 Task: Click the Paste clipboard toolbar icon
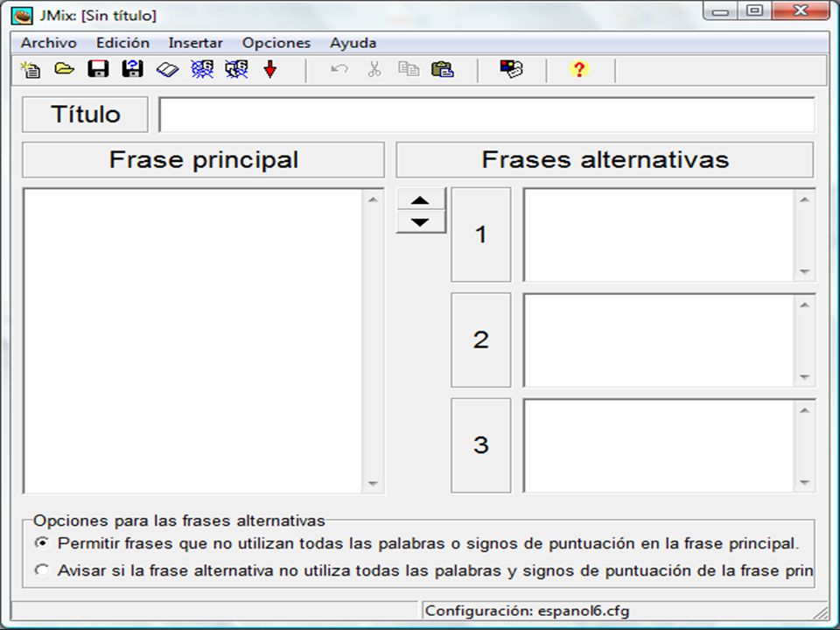click(443, 69)
